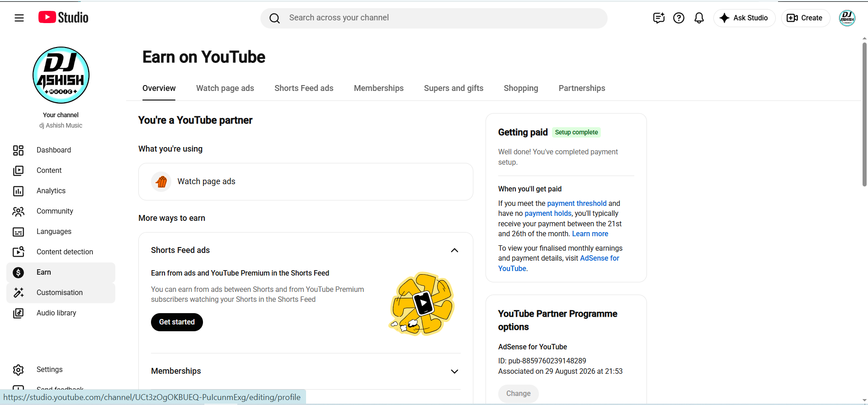This screenshot has width=868, height=405.
Task: Switch to the Watch page ads tab
Action: [225, 88]
